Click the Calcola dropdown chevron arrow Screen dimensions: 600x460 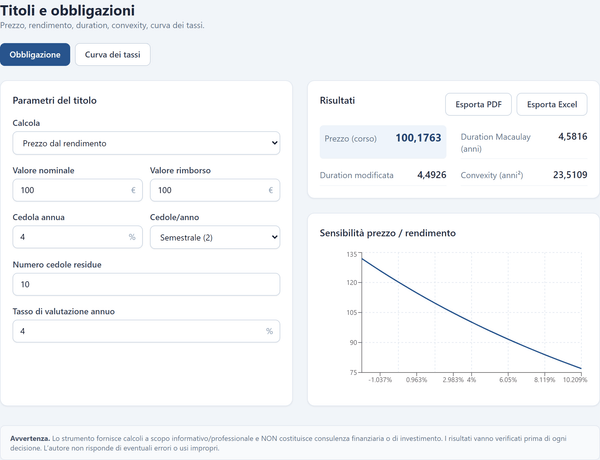[274, 143]
